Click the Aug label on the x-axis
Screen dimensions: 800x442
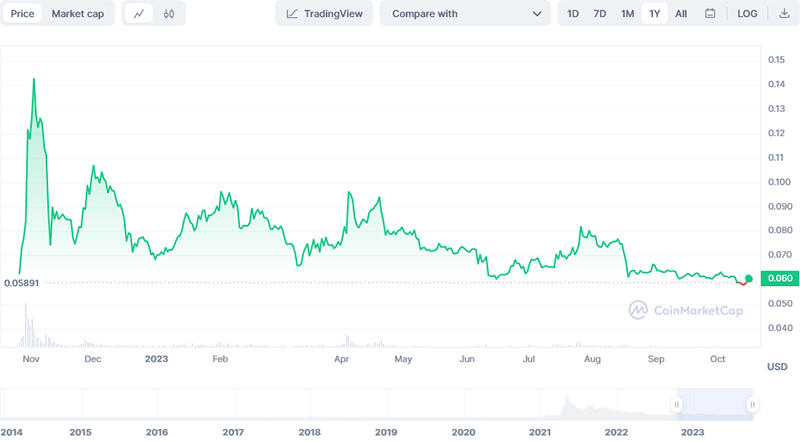tap(592, 359)
